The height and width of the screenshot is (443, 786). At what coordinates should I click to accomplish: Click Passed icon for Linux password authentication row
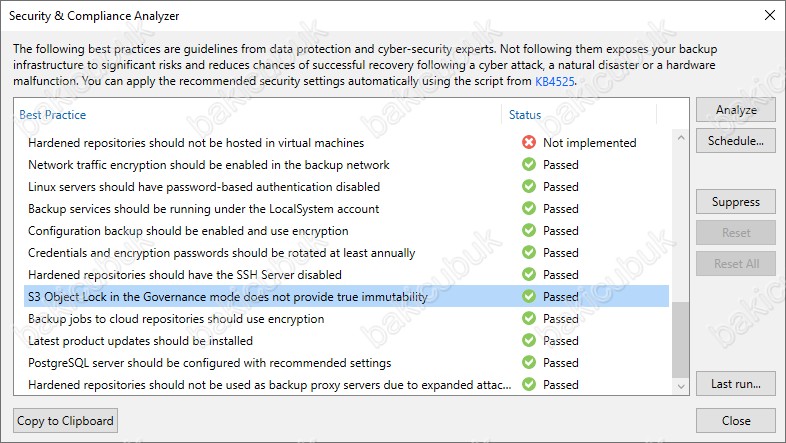click(529, 187)
